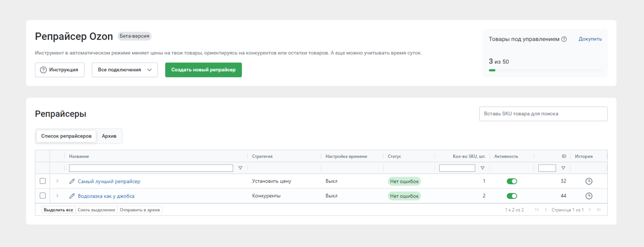Go to last page arrow in pagination
The height and width of the screenshot is (247, 644).
[598, 210]
